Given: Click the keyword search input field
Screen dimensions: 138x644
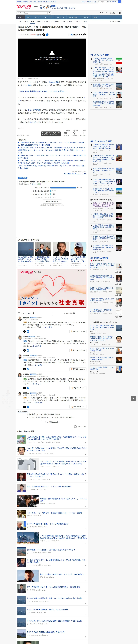Looking at the screenshot, I should pyautogui.click(x=32, y=13).
